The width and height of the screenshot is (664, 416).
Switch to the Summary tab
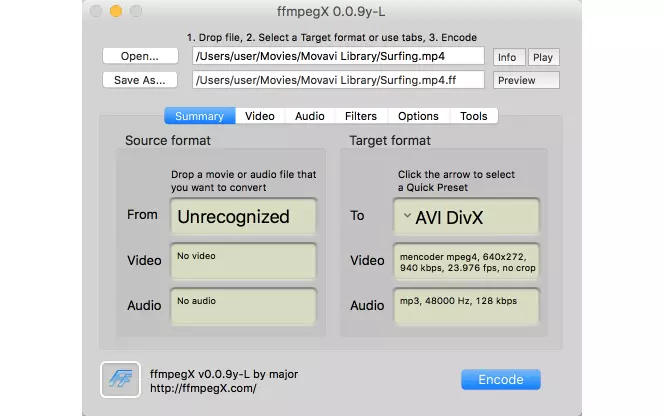[199, 116]
